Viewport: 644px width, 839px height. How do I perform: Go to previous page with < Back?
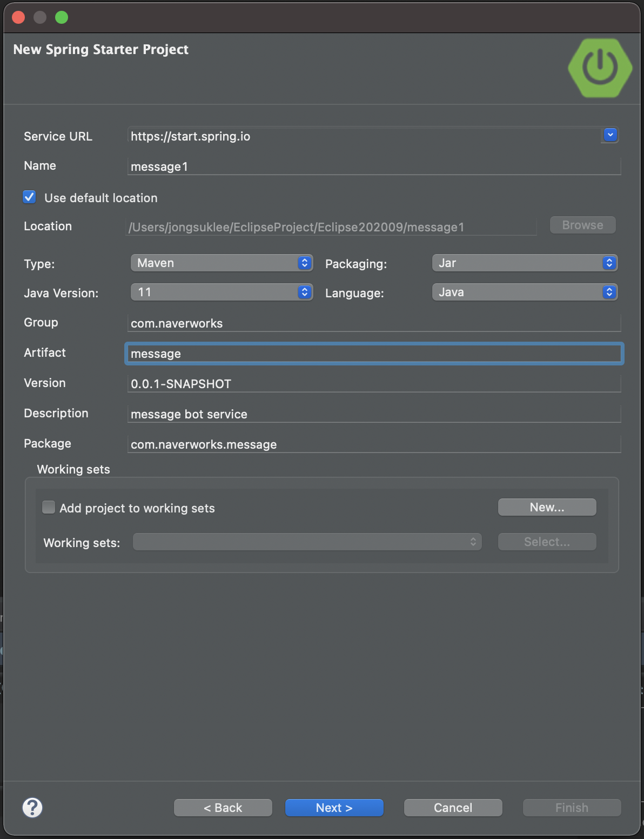(x=223, y=808)
